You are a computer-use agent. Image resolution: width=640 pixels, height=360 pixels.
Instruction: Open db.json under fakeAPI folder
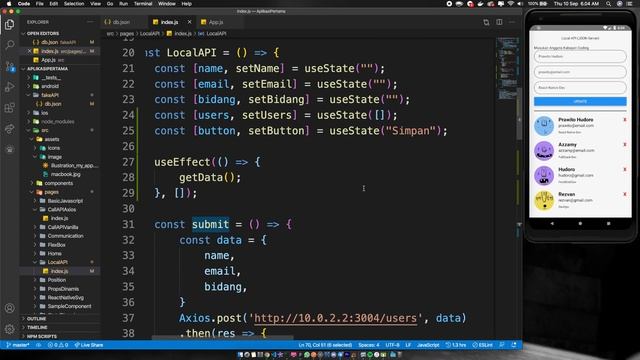click(53, 104)
